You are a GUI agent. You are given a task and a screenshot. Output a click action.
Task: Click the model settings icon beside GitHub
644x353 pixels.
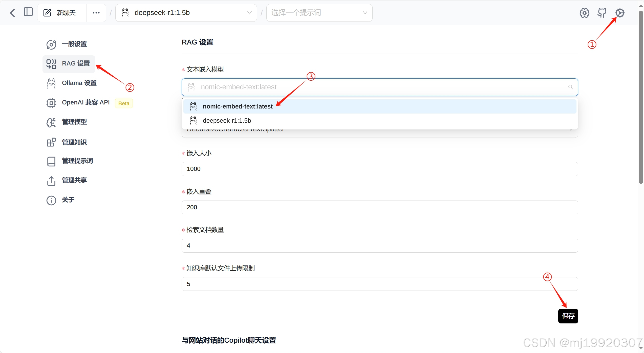[x=584, y=13]
